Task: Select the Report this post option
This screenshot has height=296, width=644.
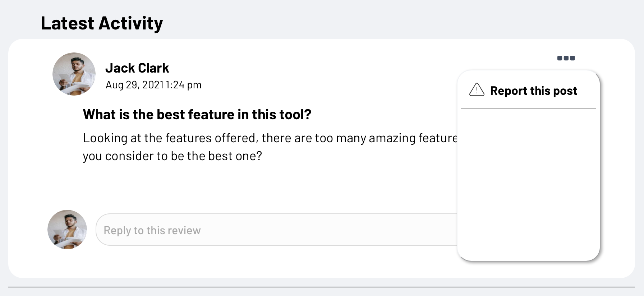Action: pos(533,91)
